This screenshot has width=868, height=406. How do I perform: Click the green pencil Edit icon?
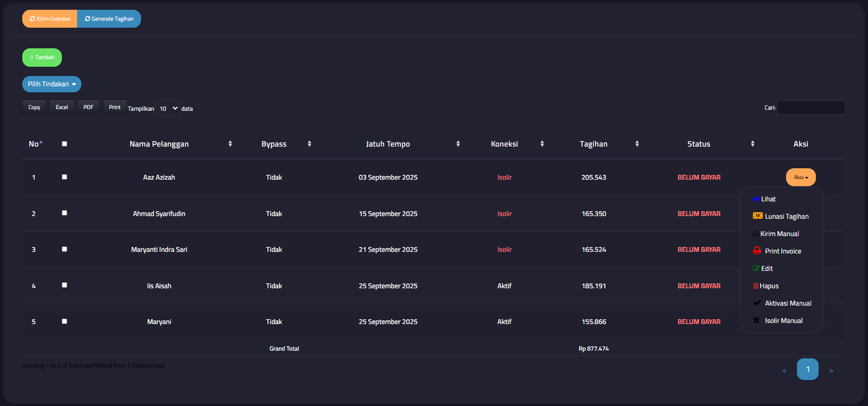coord(756,269)
